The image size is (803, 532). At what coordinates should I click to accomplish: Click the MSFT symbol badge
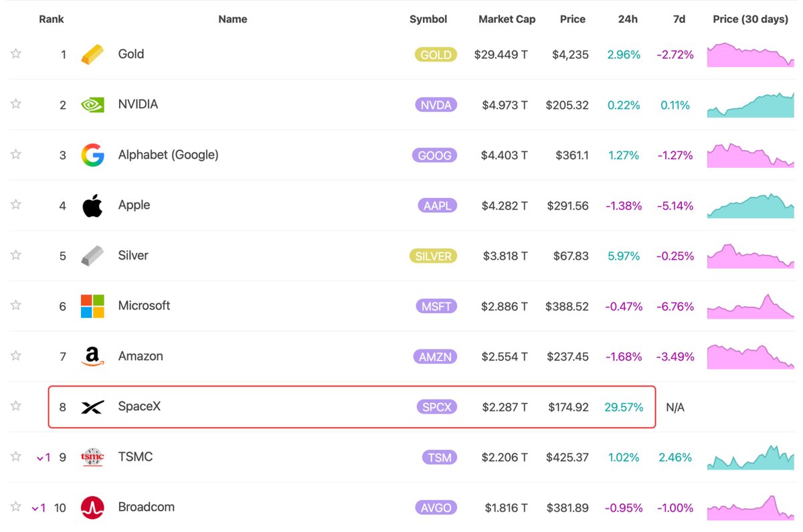tap(436, 306)
